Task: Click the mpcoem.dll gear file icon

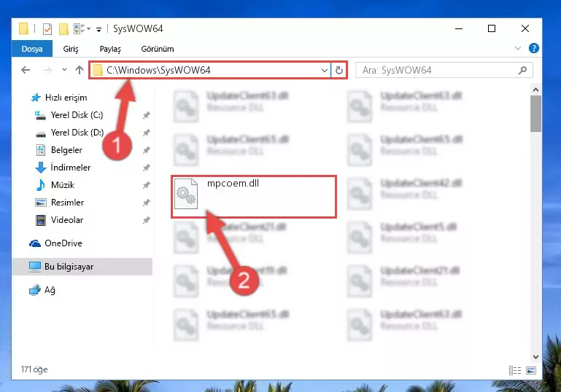Action: click(x=186, y=193)
